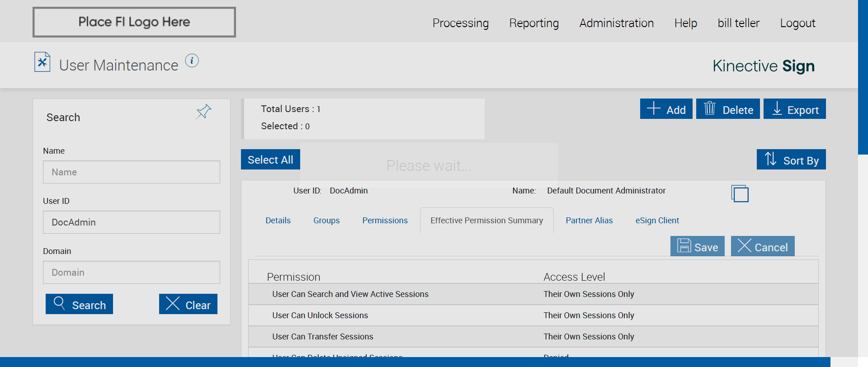This screenshot has height=367, width=868.
Task: Open the Reporting menu
Action: pos(534,23)
